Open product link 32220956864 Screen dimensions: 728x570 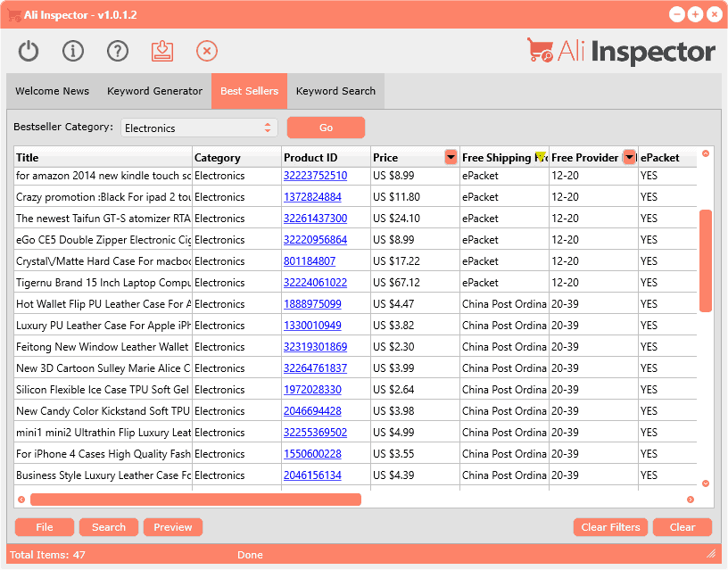click(315, 240)
